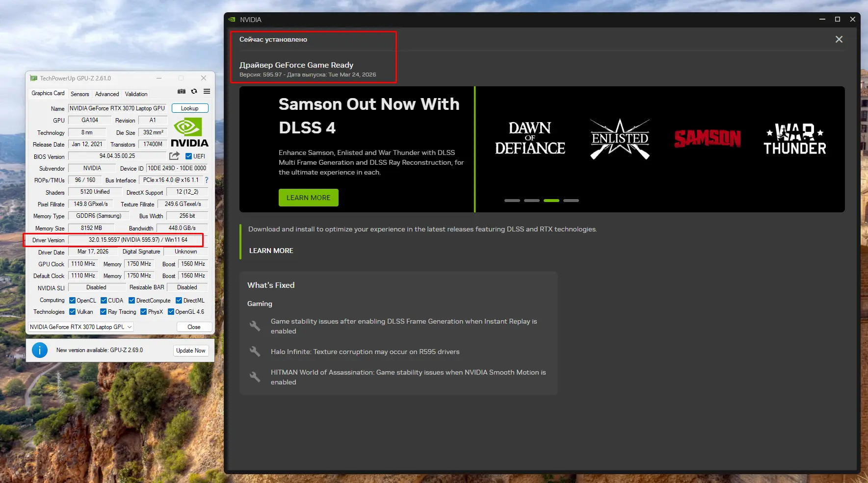
Task: Click the 'Драйвер GeForce Game Ready' title
Action: pyautogui.click(x=296, y=65)
